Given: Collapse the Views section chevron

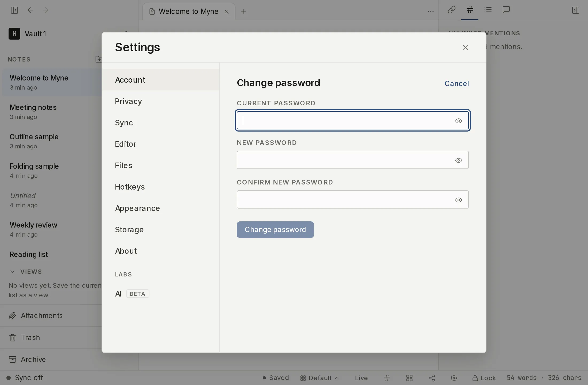Looking at the screenshot, I should (12, 272).
